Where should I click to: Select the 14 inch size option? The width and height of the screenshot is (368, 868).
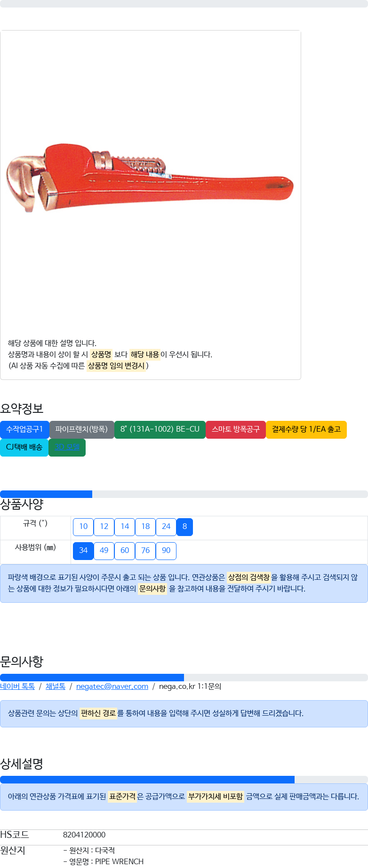125,527
